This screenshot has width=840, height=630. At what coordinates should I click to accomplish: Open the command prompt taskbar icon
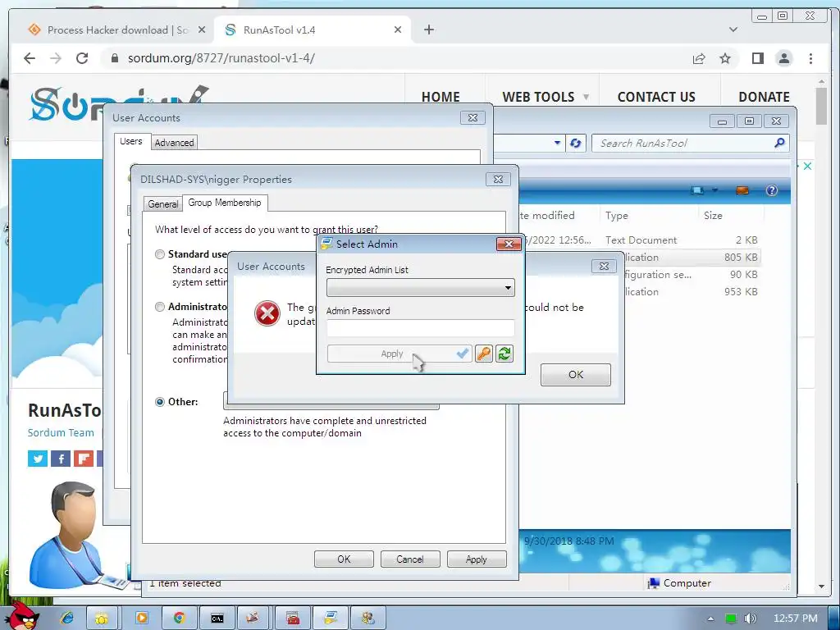coord(217,618)
